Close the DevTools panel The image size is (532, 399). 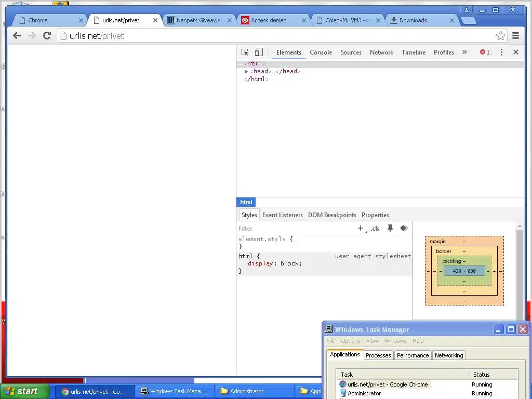(x=516, y=52)
